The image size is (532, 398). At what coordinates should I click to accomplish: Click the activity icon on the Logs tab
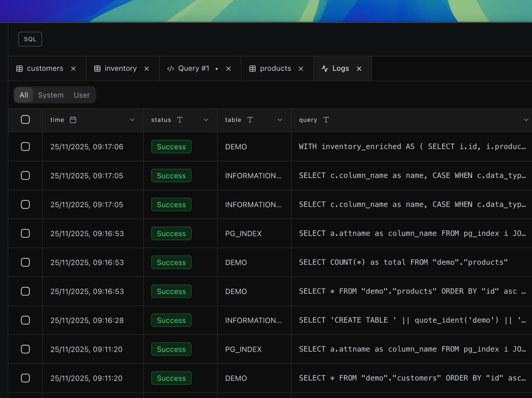pos(325,69)
